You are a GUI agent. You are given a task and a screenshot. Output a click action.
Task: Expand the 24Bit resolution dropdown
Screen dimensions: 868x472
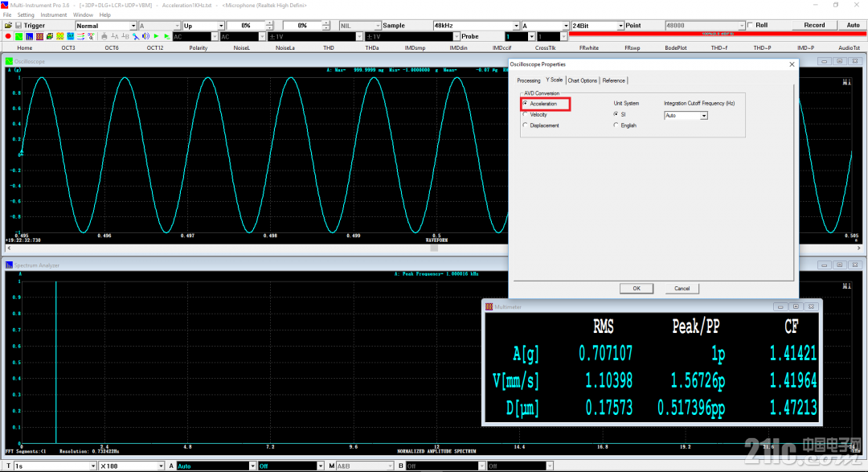pos(620,26)
